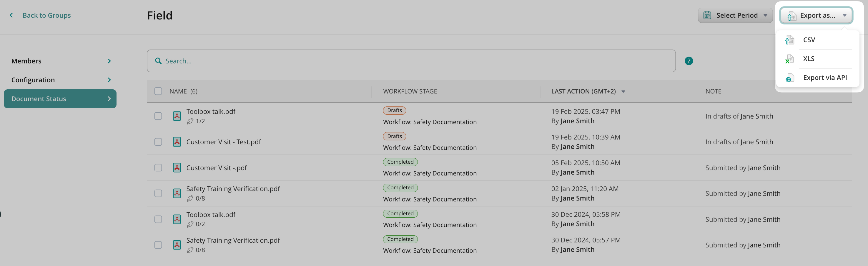The width and height of the screenshot is (868, 266).
Task: Click the help question mark icon
Action: (x=689, y=61)
